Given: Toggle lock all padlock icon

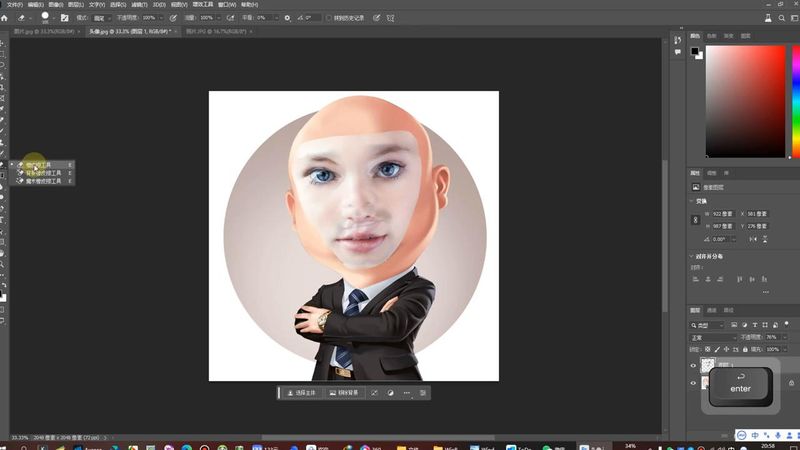Looking at the screenshot, I should pos(745,350).
